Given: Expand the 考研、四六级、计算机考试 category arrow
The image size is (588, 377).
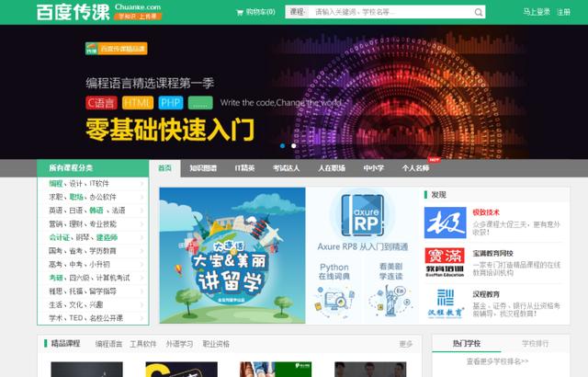Looking at the screenshot, I should coord(142,278).
